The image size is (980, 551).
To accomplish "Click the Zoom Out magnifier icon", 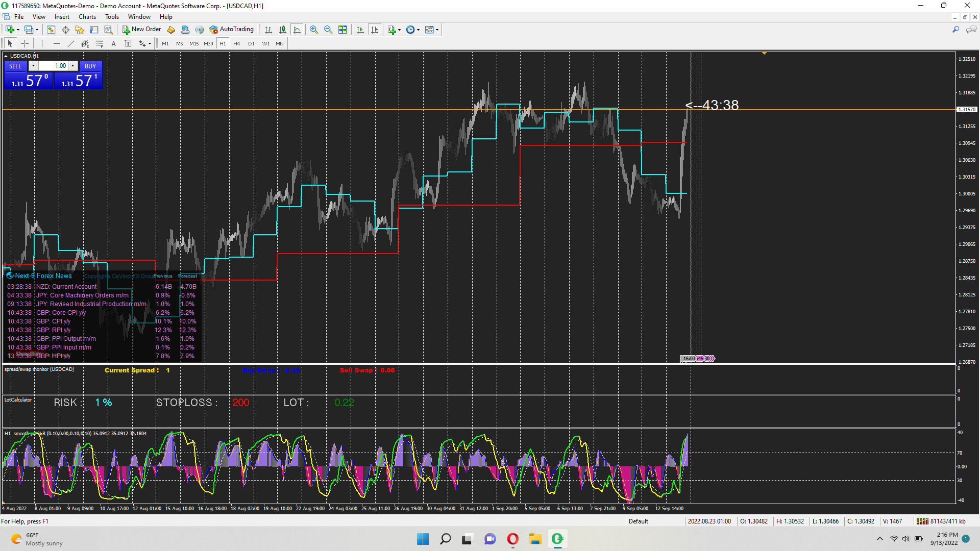I will coord(328,30).
